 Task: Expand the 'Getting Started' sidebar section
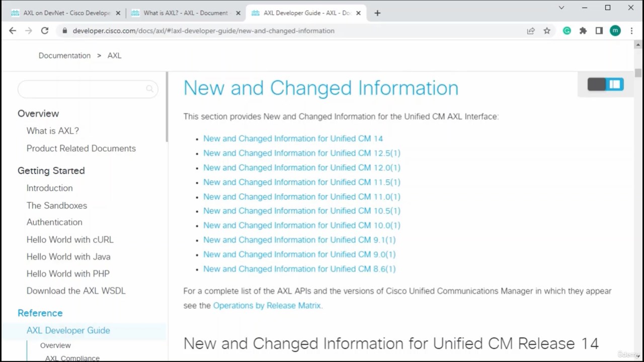51,170
